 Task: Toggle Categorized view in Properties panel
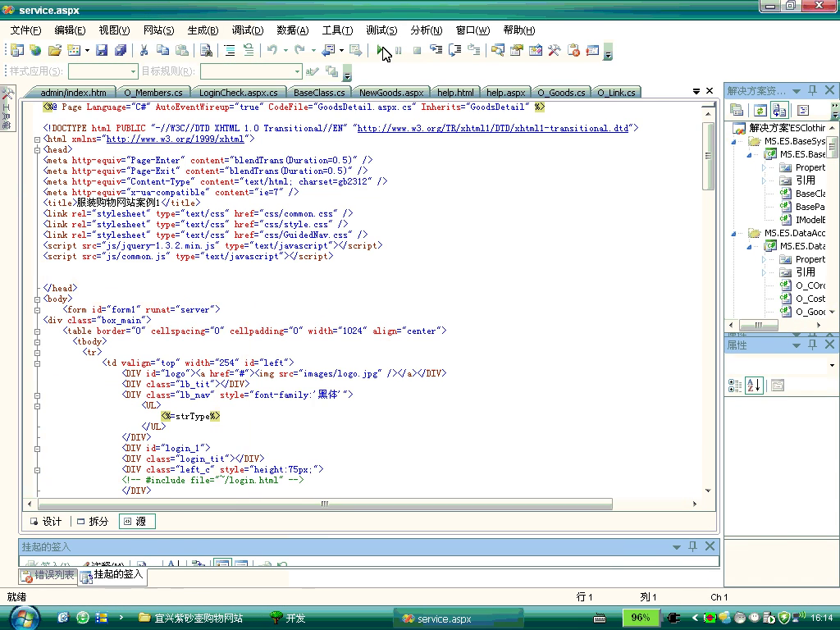pos(735,386)
